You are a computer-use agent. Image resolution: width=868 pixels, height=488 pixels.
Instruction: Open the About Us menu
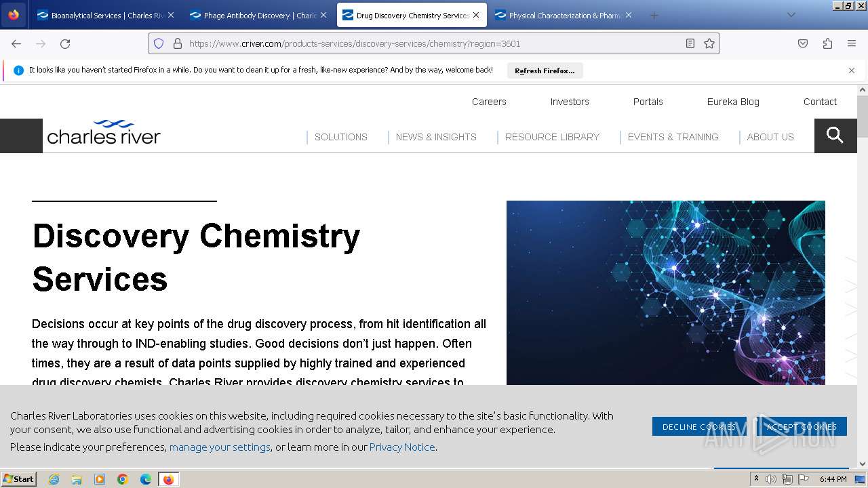(770, 137)
